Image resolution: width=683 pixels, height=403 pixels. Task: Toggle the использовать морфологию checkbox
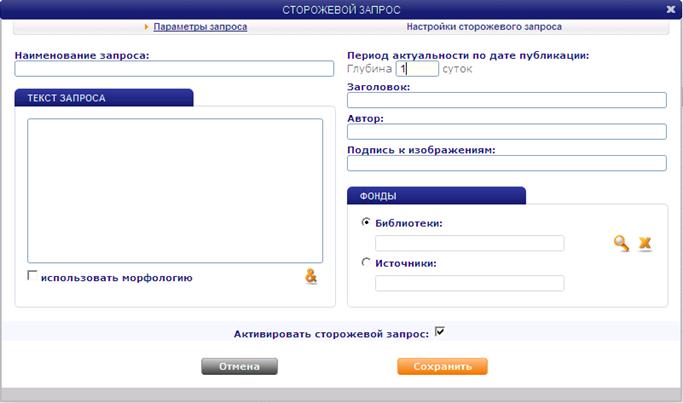pos(32,275)
